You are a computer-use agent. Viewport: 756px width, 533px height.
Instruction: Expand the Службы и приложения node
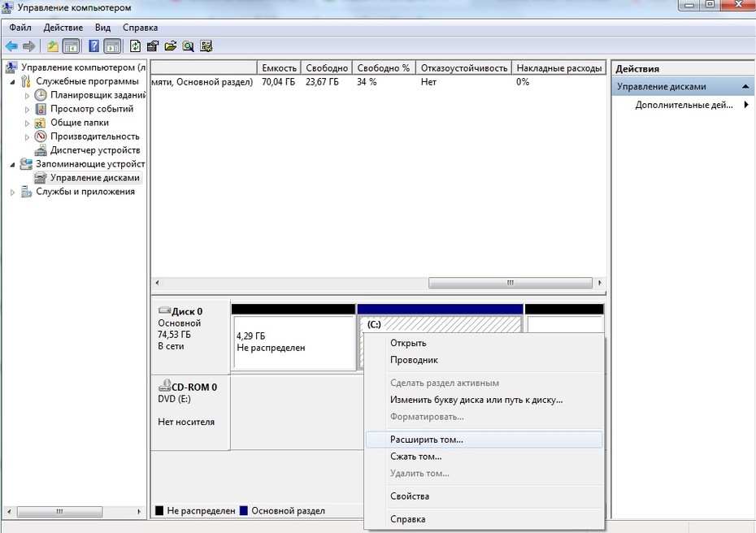point(12,193)
